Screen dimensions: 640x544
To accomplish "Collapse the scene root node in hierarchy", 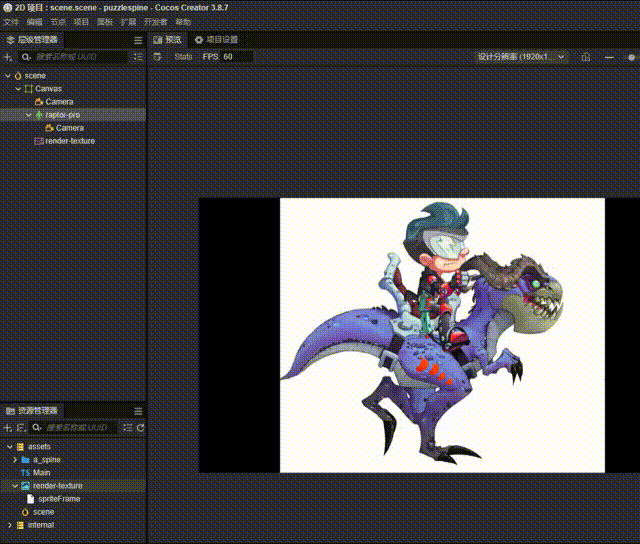I will coord(8,76).
